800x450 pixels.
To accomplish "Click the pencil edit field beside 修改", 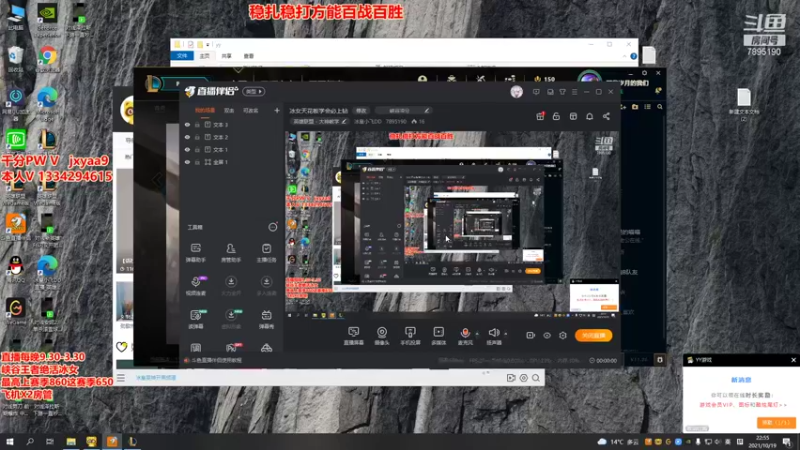I will [403, 111].
